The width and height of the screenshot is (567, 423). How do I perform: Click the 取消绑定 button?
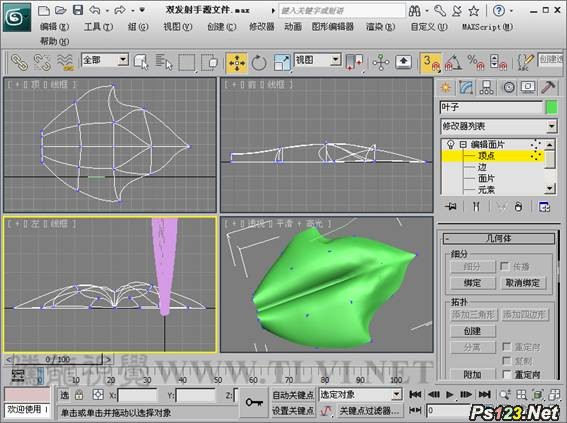[523, 283]
